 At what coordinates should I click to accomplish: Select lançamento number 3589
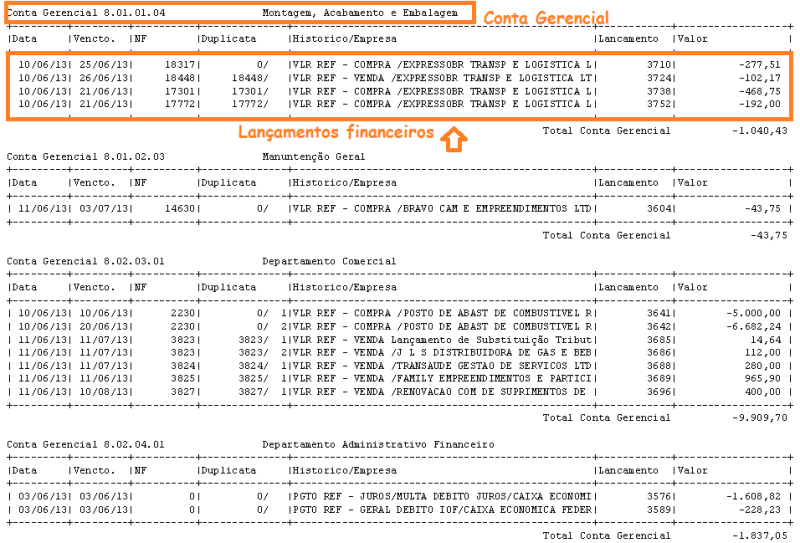click(x=659, y=510)
